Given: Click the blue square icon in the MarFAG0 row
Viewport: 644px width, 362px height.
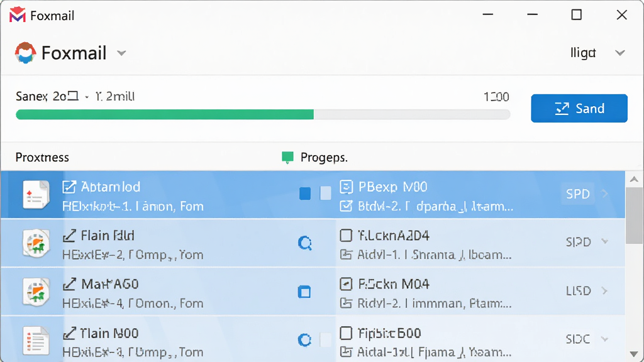Looking at the screenshot, I should [304, 292].
